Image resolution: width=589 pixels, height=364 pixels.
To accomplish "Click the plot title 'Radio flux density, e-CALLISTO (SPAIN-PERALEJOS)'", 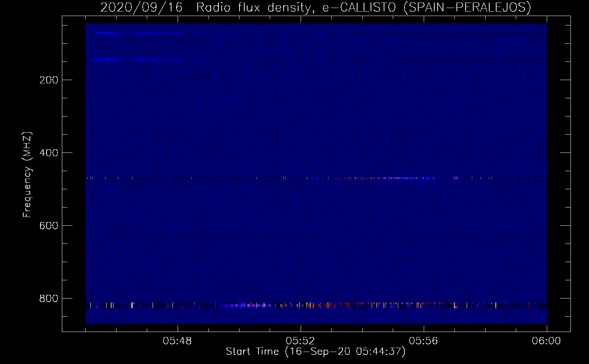I will pyautogui.click(x=363, y=8).
